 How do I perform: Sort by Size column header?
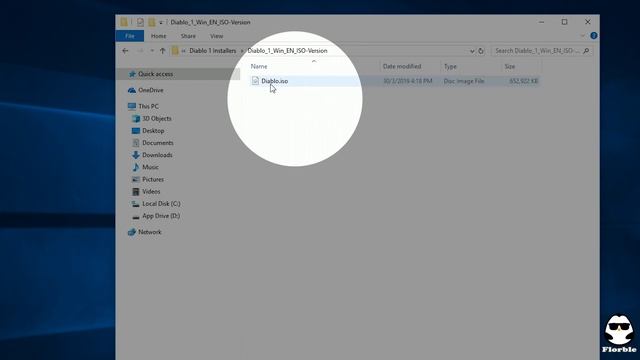(509, 66)
